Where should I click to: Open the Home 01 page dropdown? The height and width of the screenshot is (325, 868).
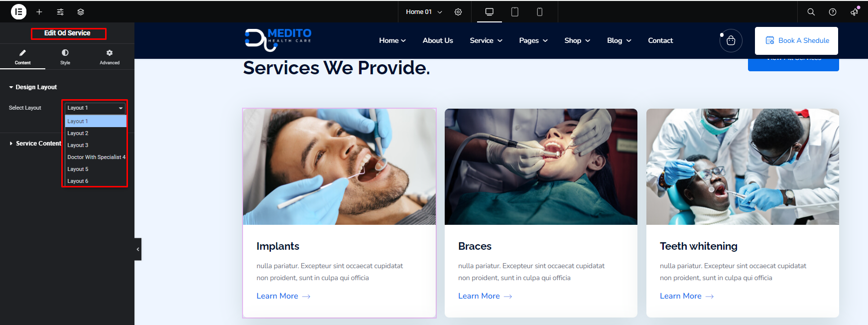coord(424,12)
